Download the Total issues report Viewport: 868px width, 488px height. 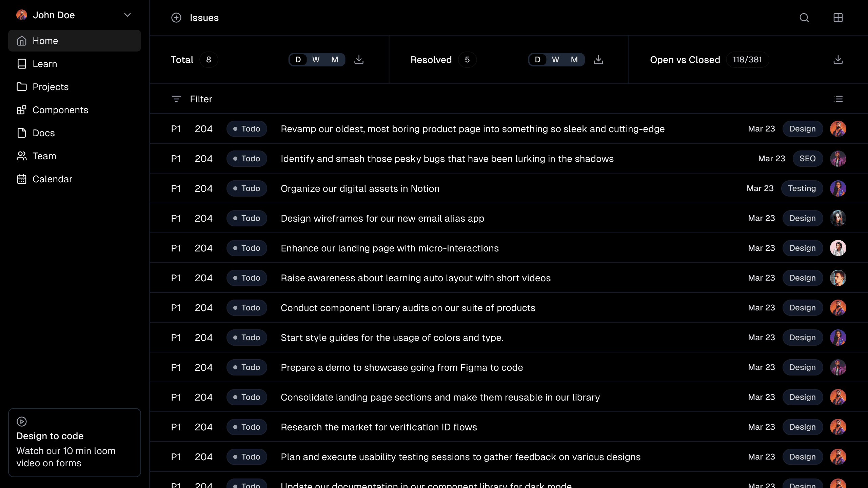click(359, 60)
